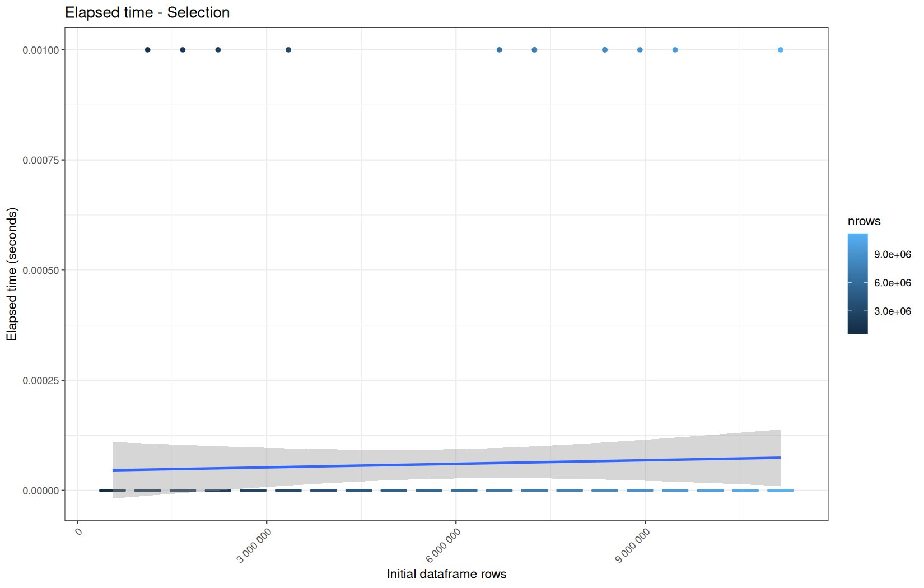The width and height of the screenshot is (924, 588).
Task: Click the data point just right of 3 000 000
Action: point(288,50)
